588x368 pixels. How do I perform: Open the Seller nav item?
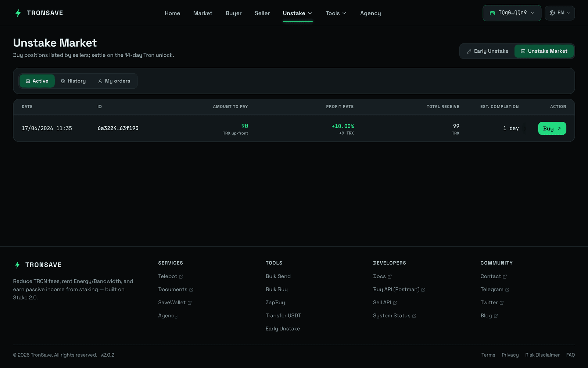262,13
